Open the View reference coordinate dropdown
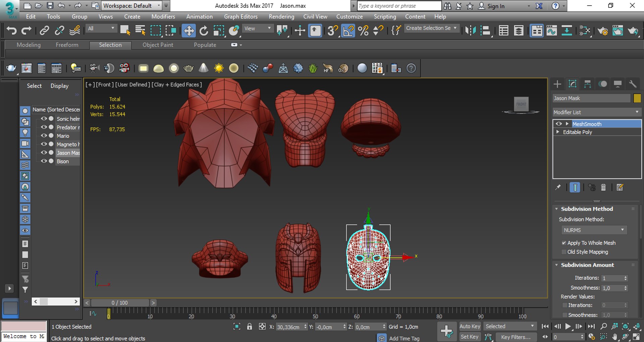Viewport: 644px width, 342px height. click(x=257, y=28)
